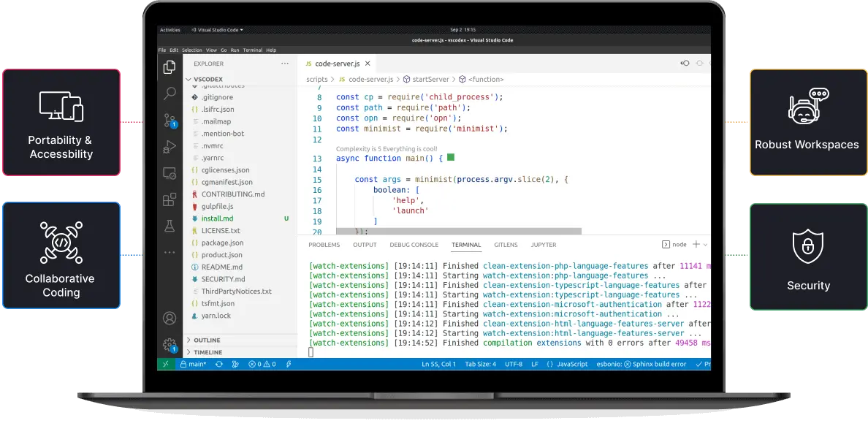Image resolution: width=868 pixels, height=426 pixels.
Task: Open the Explorer view in activity bar
Action: tap(170, 67)
